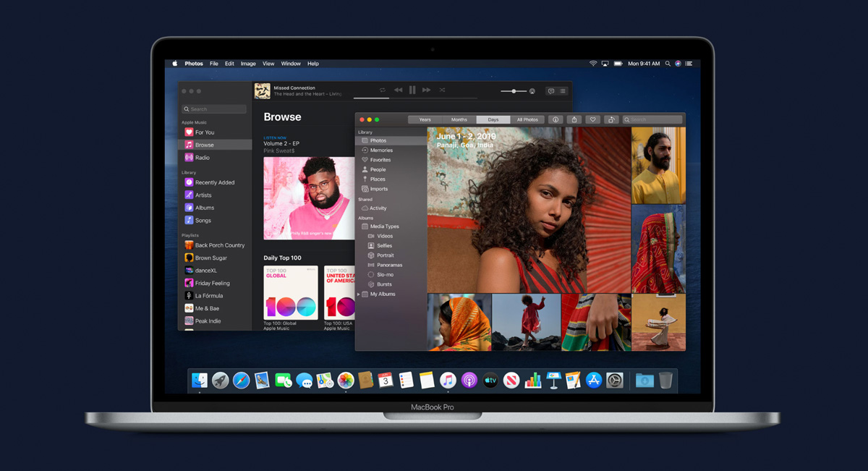
Task: Click the AirPlay audio output icon
Action: pos(532,91)
